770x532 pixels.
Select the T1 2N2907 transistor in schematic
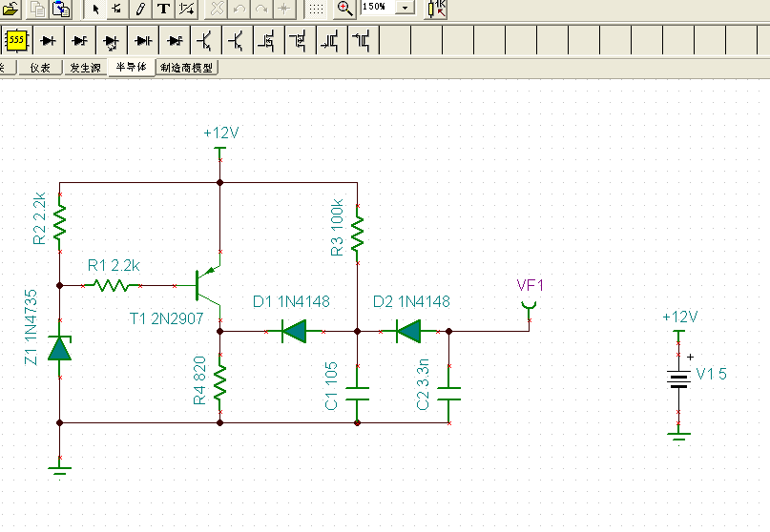208,285
